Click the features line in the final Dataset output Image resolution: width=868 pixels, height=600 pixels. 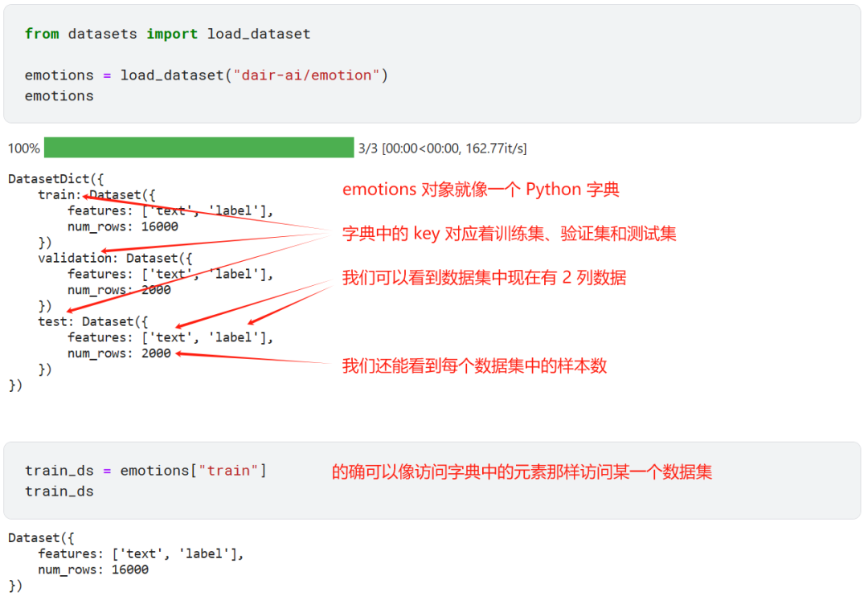pos(141,553)
